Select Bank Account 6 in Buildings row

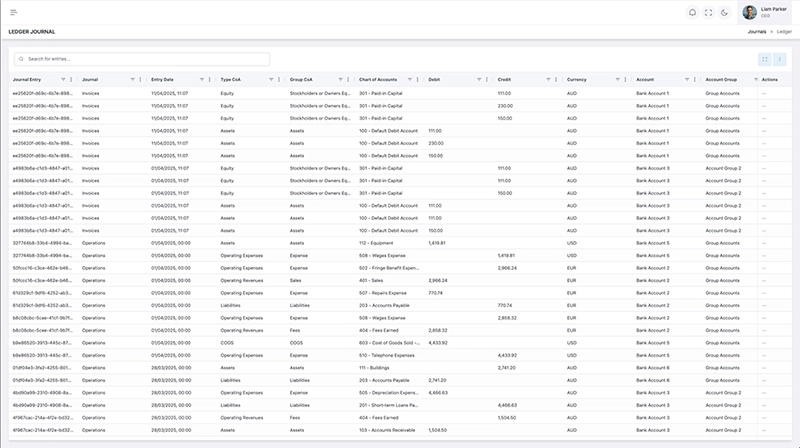[653, 368]
